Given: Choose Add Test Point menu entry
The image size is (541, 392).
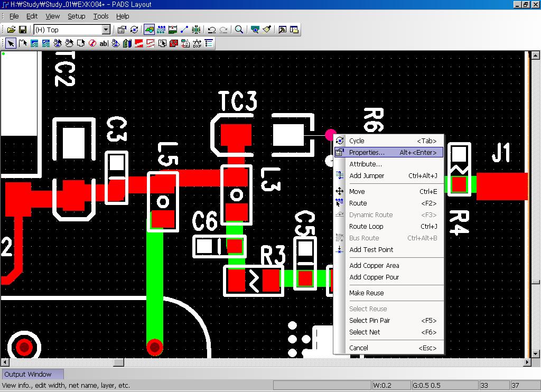Looking at the screenshot, I should (389, 249).
